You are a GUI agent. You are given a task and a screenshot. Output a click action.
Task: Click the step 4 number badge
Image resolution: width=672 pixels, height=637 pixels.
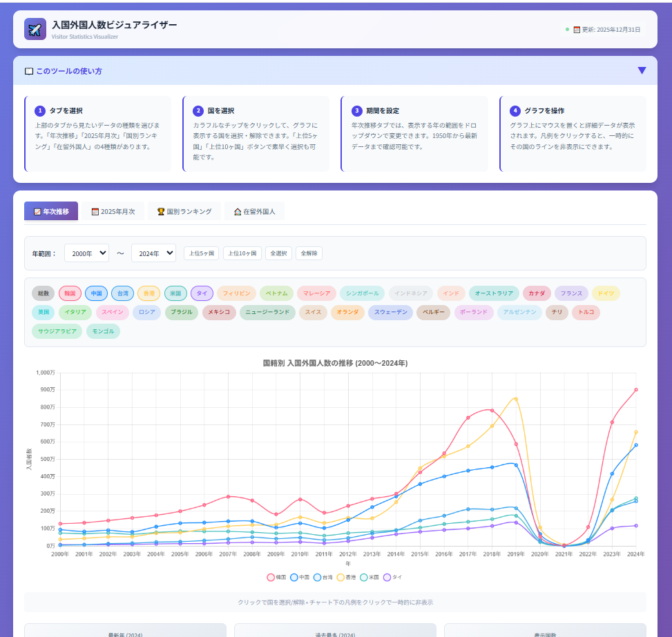point(515,110)
